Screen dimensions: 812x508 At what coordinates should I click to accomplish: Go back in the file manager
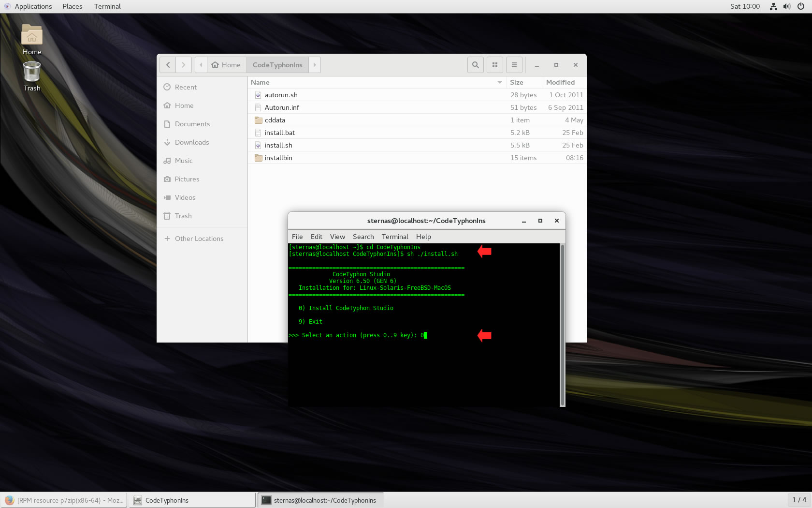pos(168,65)
